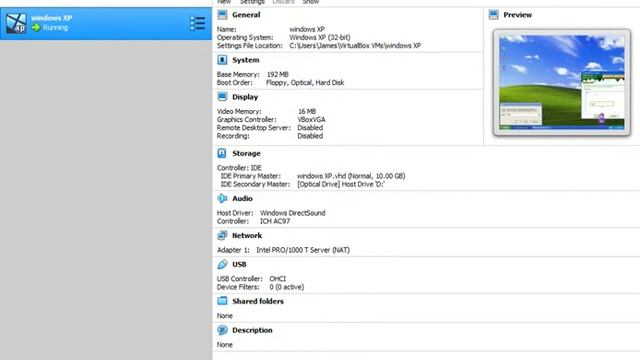Open the USB settings header link

pos(239,264)
